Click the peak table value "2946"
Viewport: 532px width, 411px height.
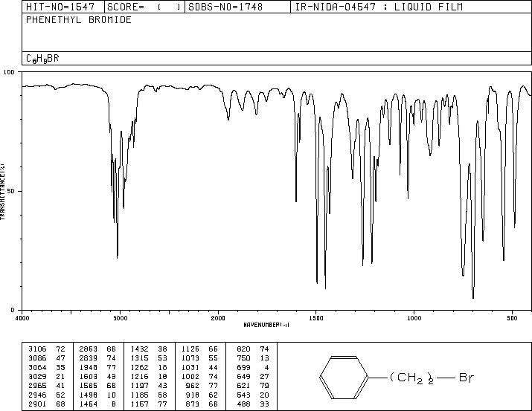pos(37,395)
